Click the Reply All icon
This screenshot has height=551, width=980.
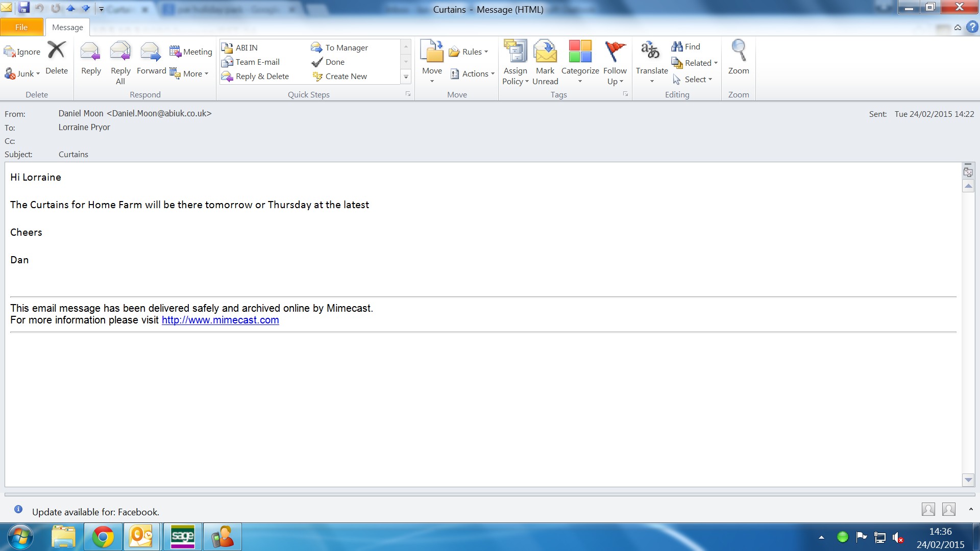click(120, 52)
